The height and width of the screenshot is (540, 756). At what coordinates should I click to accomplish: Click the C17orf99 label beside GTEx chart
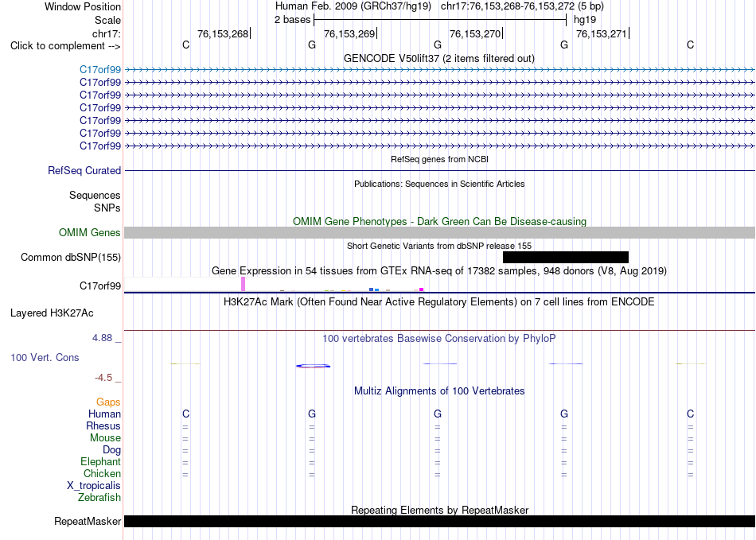click(x=100, y=286)
